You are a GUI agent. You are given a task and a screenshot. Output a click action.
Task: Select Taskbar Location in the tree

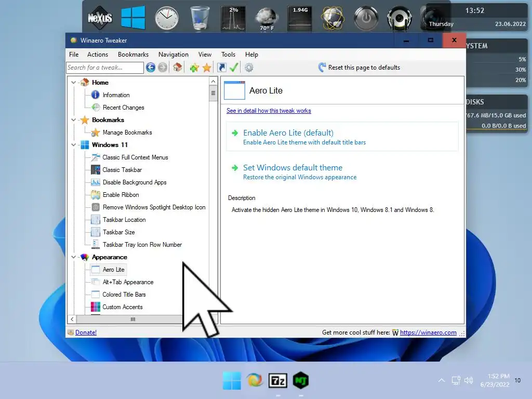[124, 220]
